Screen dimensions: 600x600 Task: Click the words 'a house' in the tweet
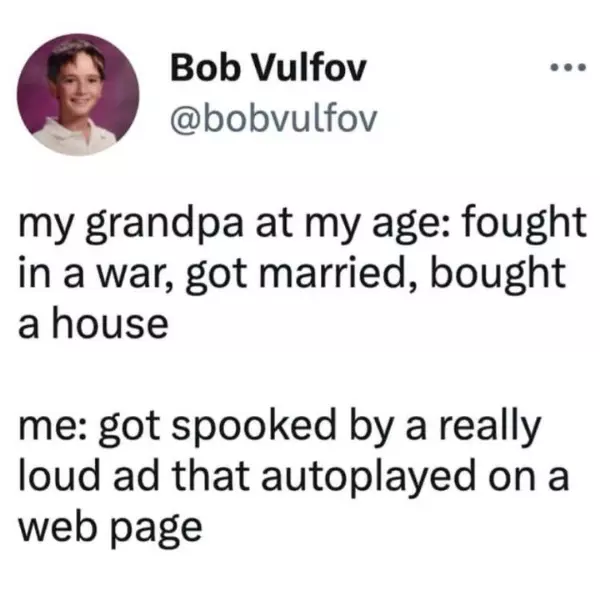pyautogui.click(x=93, y=325)
